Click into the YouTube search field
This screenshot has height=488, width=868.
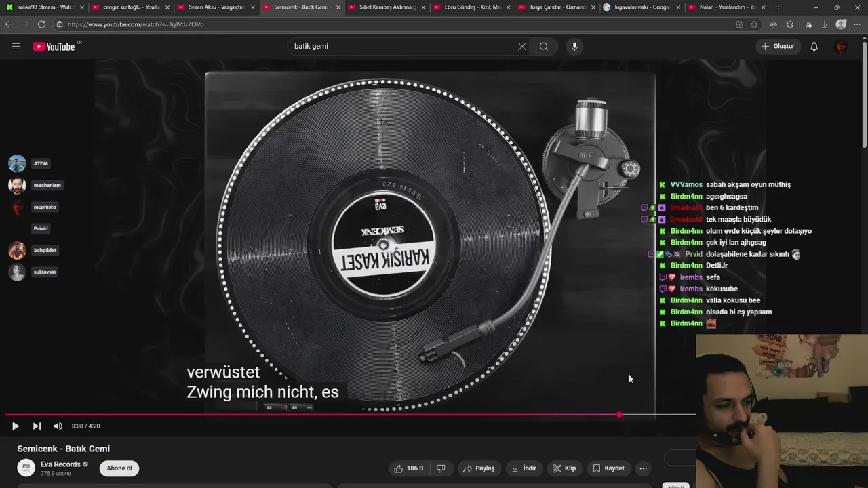click(x=403, y=47)
